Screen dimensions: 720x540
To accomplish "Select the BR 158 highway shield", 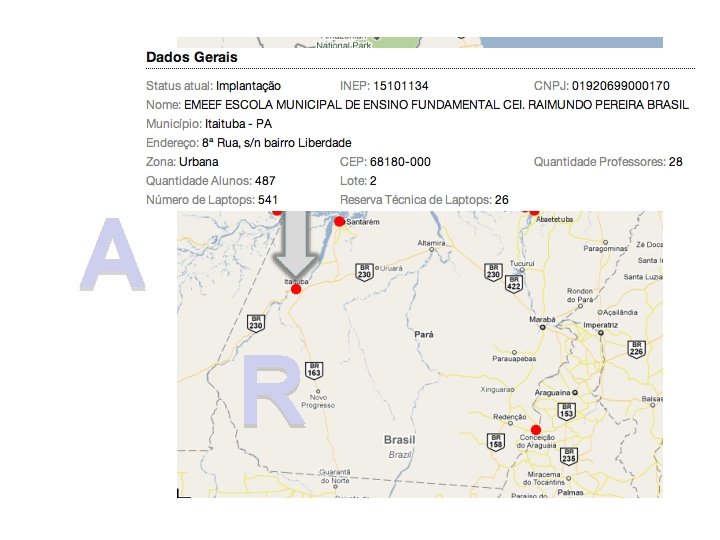I will coord(495,442).
